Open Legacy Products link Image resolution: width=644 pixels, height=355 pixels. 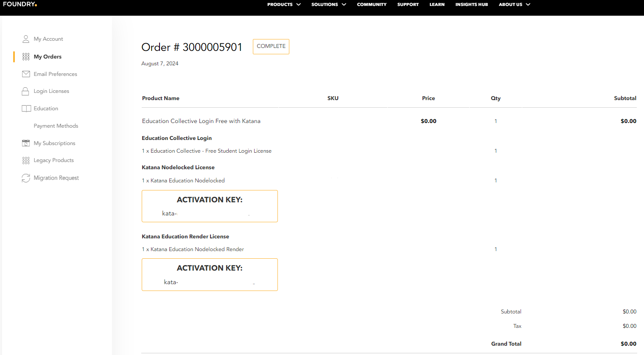53,160
